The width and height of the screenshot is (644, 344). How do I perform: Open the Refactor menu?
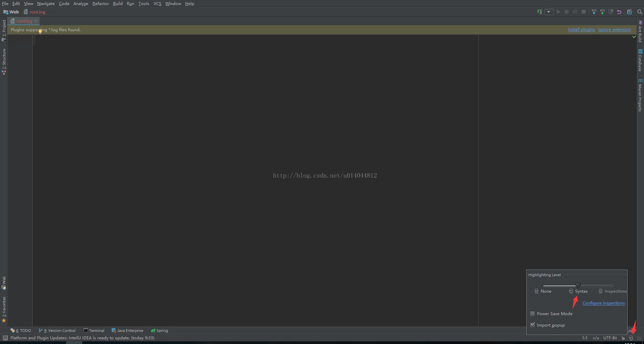tap(101, 3)
